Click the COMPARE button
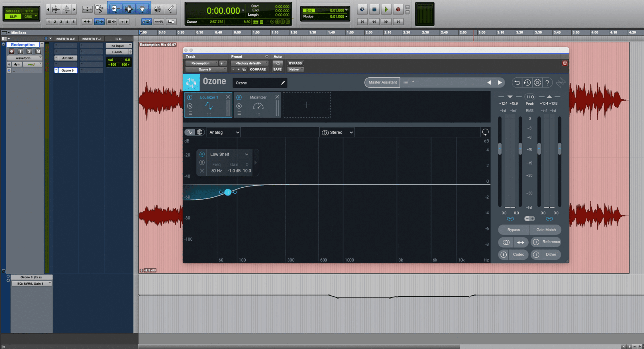Screen dimensions: 644x349 pyautogui.click(x=258, y=69)
